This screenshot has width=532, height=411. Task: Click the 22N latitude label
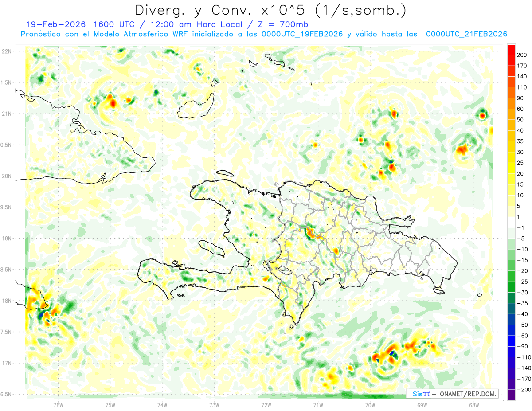(6, 51)
